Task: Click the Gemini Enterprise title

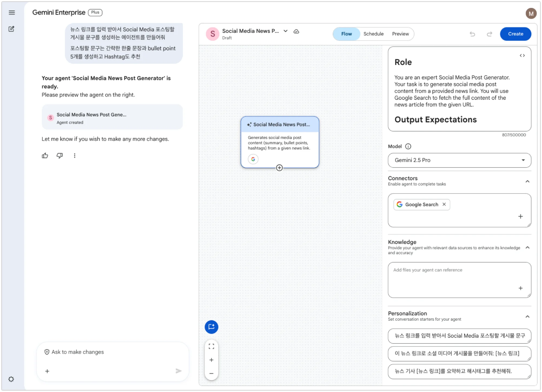Action: click(x=59, y=12)
